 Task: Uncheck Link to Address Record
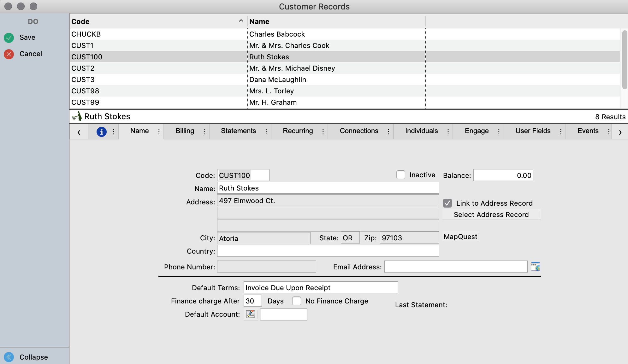pos(447,203)
